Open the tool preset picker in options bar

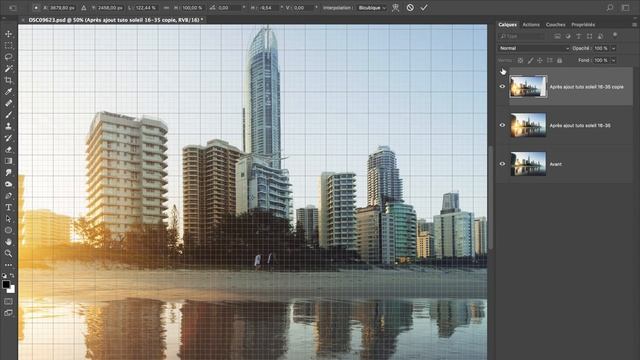(x=13, y=7)
